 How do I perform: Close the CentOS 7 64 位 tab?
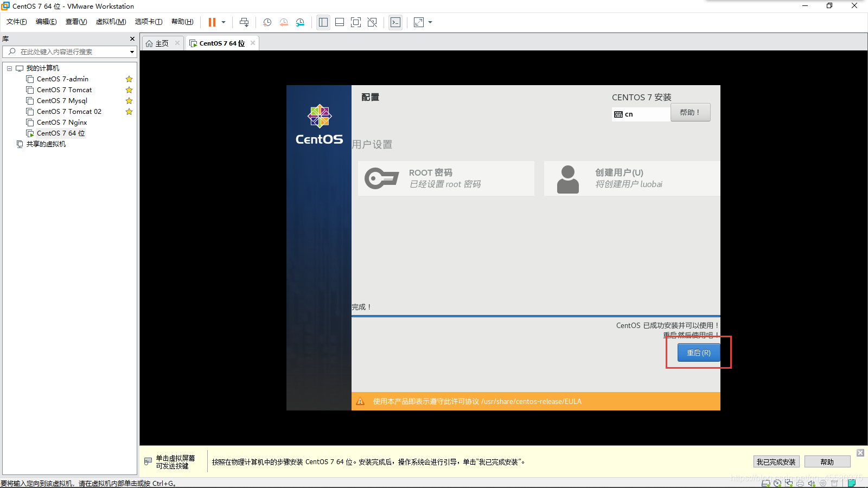pos(253,43)
